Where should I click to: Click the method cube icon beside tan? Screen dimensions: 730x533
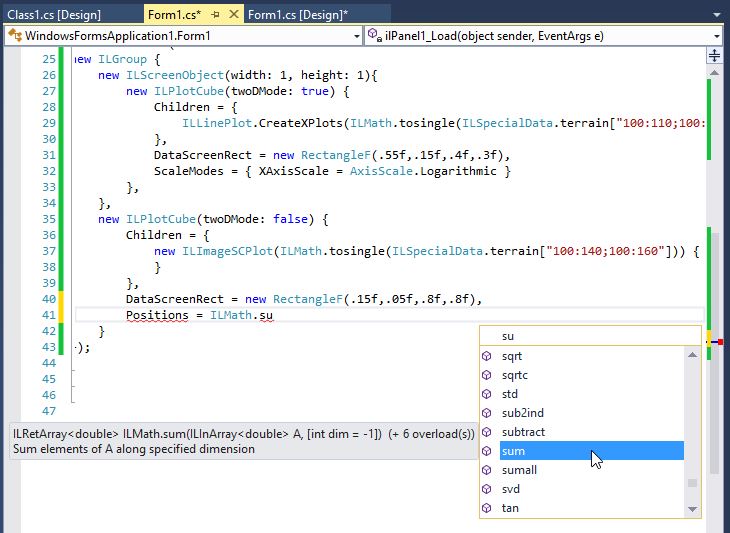pyautogui.click(x=487, y=508)
